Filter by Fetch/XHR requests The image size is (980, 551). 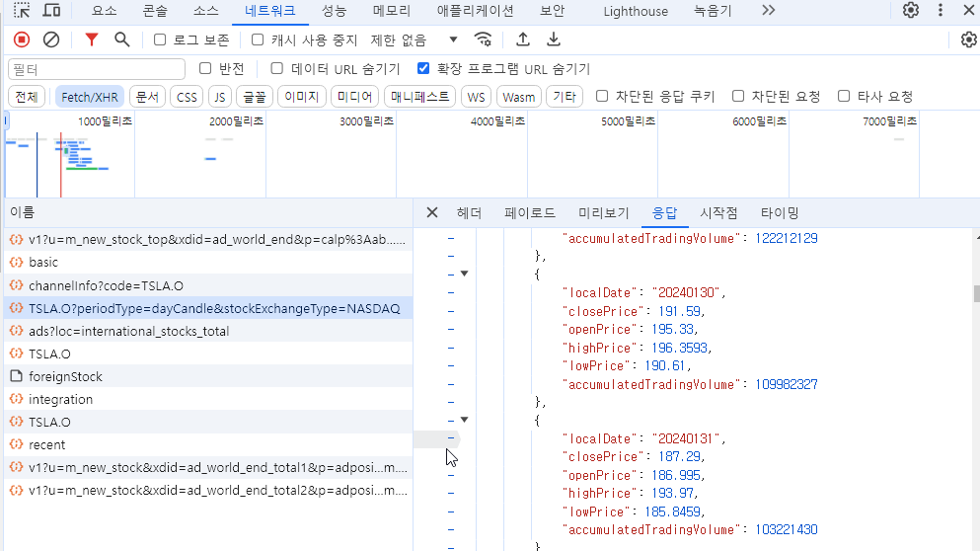coord(90,97)
